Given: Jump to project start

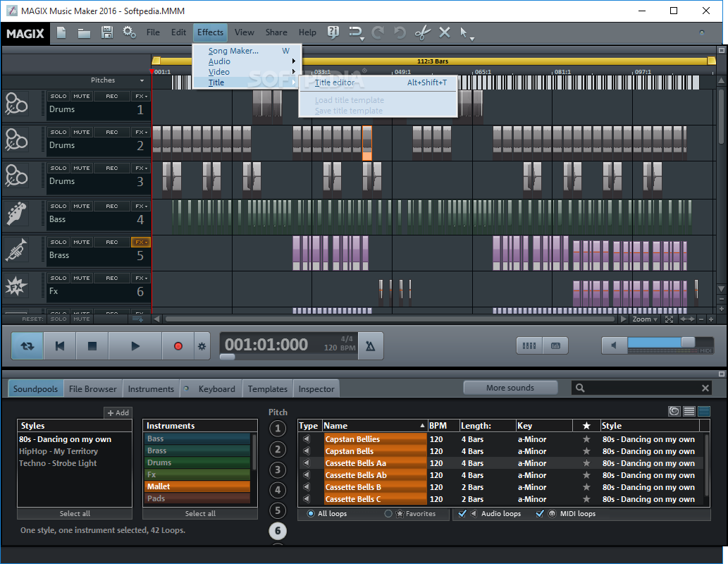Looking at the screenshot, I should point(60,345).
